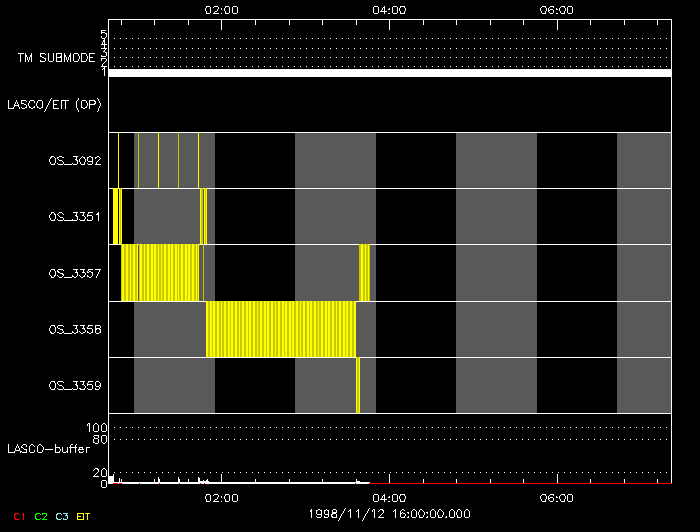
Task: Click the long yellow block in OS_3358 row
Action: coord(281,329)
